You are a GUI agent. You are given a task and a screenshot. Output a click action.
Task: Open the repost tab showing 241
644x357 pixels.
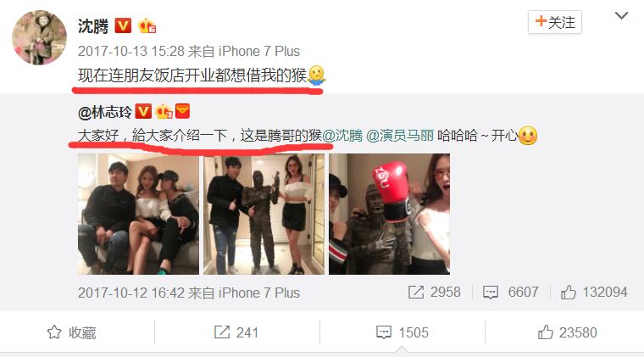pyautogui.click(x=236, y=332)
